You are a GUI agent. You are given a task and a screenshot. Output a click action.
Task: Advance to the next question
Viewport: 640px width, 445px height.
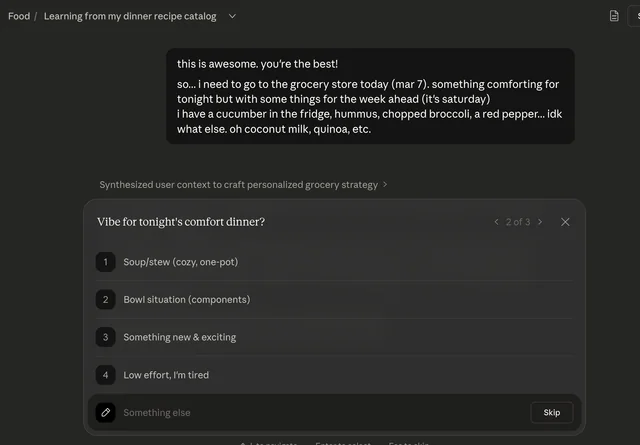[540, 222]
